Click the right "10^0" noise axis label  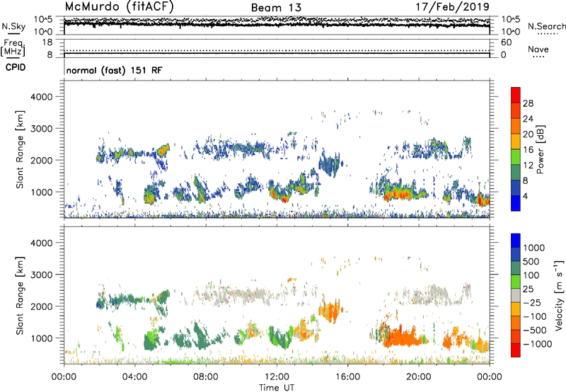coord(510,32)
